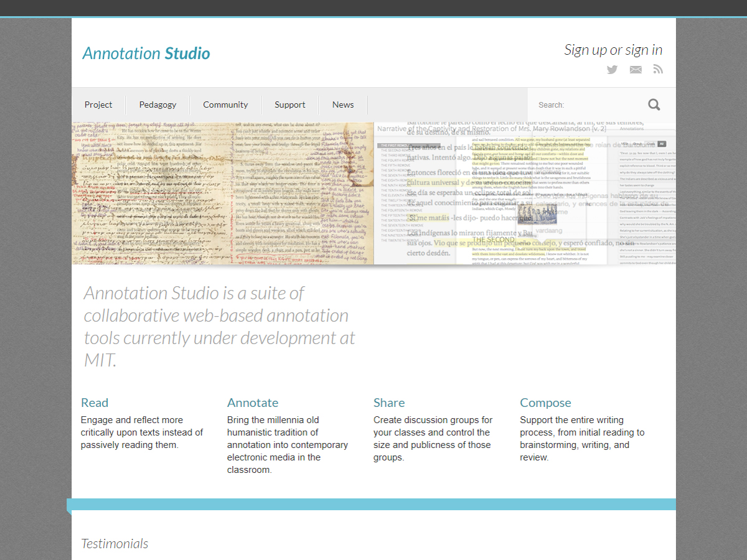The height and width of the screenshot is (560, 747).
Task: Open the News menu item
Action: [343, 105]
